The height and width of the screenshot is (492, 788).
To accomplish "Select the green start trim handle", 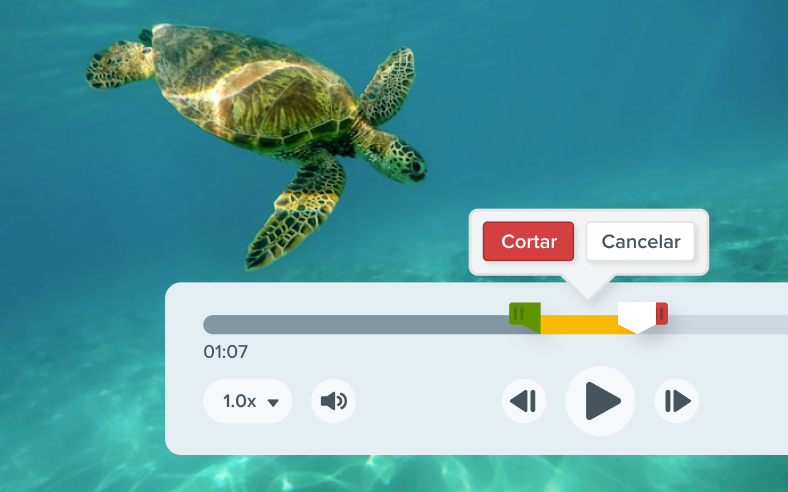I will (x=525, y=317).
